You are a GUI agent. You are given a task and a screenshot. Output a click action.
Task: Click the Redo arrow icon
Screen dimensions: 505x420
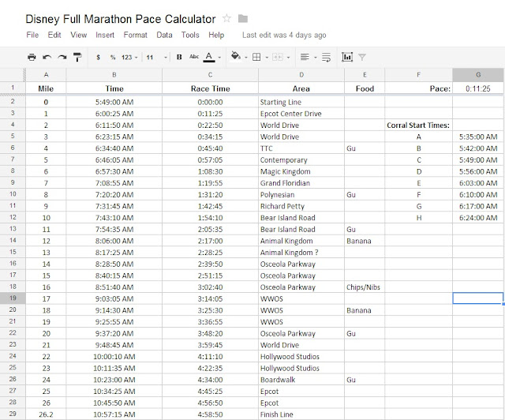62,57
